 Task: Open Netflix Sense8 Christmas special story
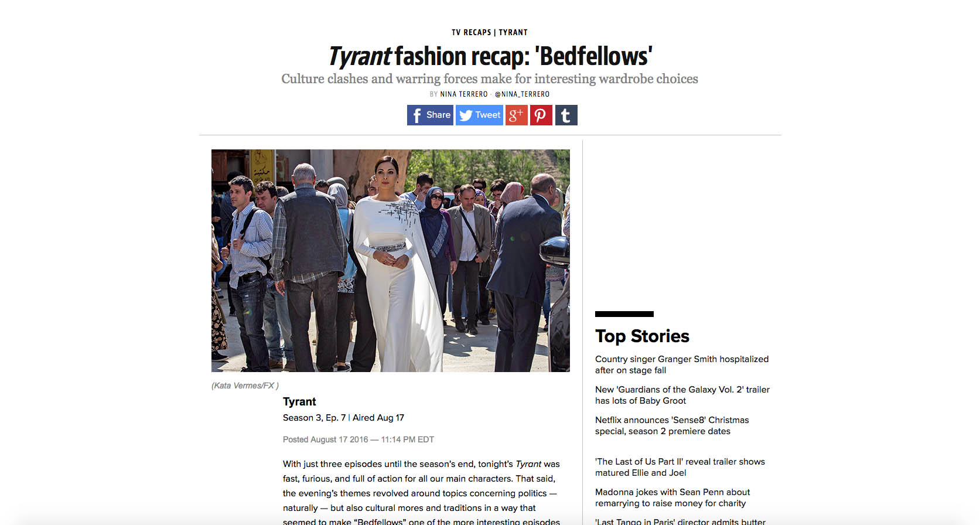pyautogui.click(x=672, y=425)
